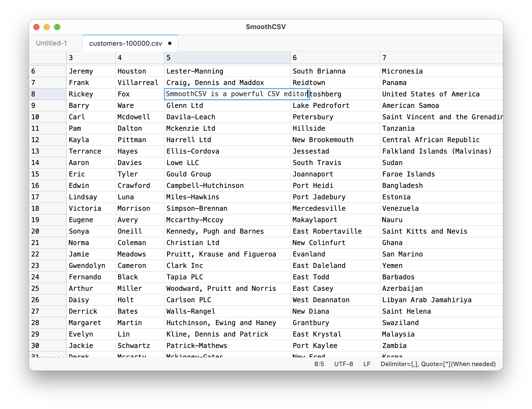Select cell 'Zambia'
The width and height of the screenshot is (532, 409).
(441, 346)
